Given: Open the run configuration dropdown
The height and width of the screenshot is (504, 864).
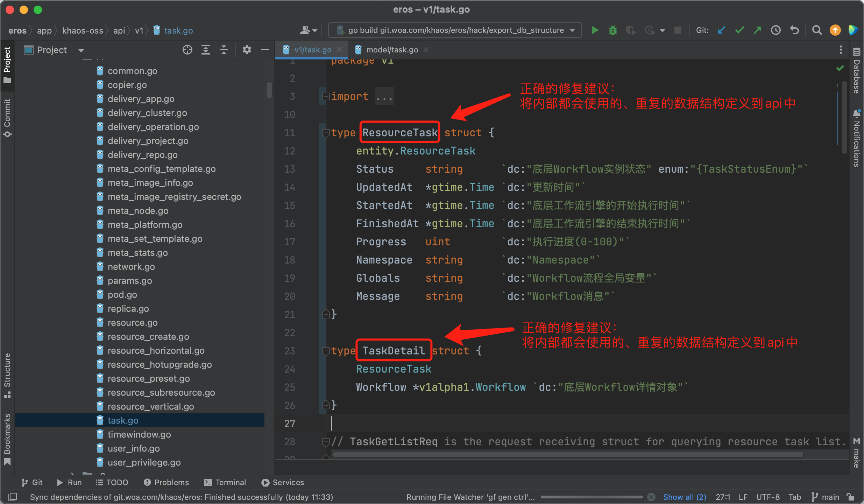Looking at the screenshot, I should coord(572,30).
